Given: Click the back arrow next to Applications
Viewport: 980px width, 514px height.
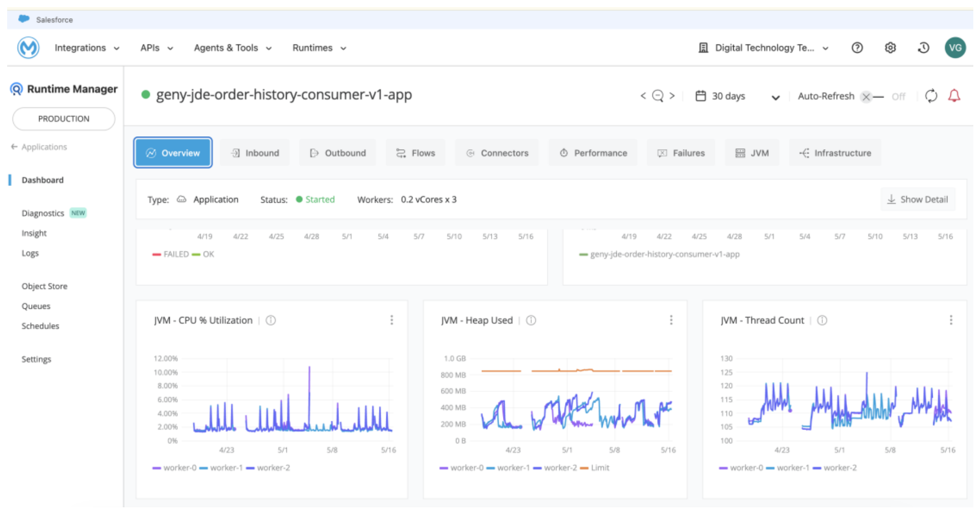Looking at the screenshot, I should tap(14, 147).
